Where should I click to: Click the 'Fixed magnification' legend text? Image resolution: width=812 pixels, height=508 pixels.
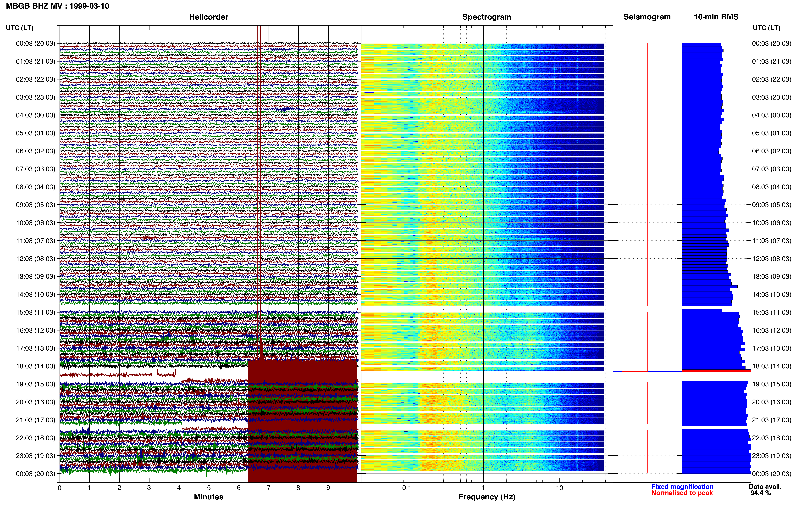682,486
